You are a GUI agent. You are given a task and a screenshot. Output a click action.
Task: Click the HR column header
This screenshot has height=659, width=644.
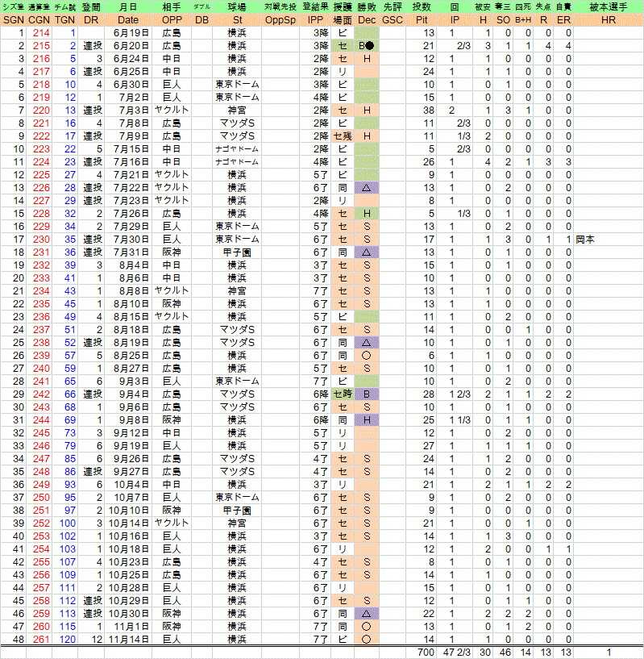tap(609, 19)
